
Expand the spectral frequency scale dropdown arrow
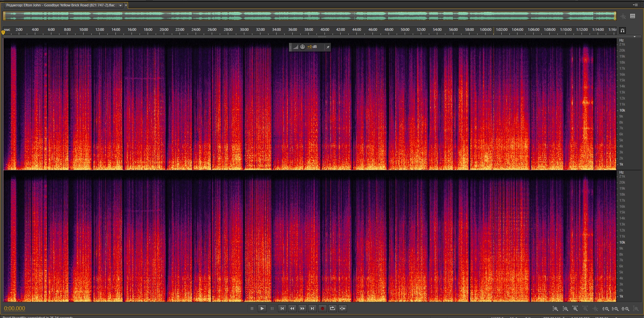pos(634,37)
